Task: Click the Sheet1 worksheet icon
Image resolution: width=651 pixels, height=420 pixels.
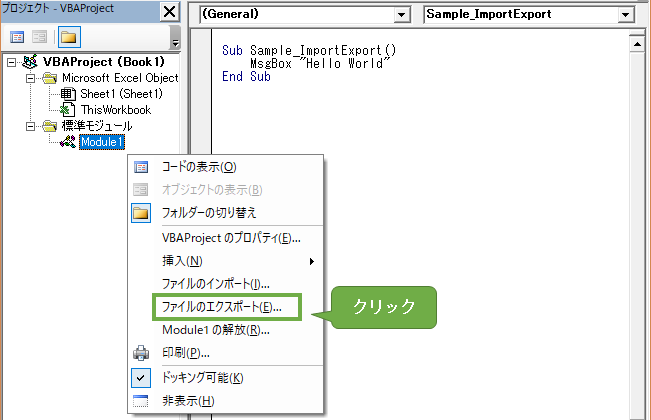Action: pyautogui.click(x=68, y=94)
